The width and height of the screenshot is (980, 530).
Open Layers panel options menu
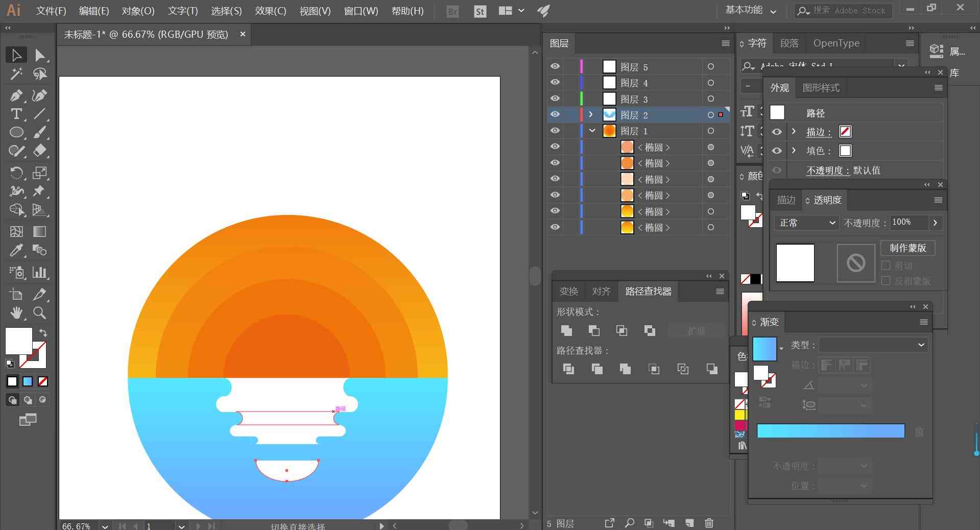click(725, 43)
